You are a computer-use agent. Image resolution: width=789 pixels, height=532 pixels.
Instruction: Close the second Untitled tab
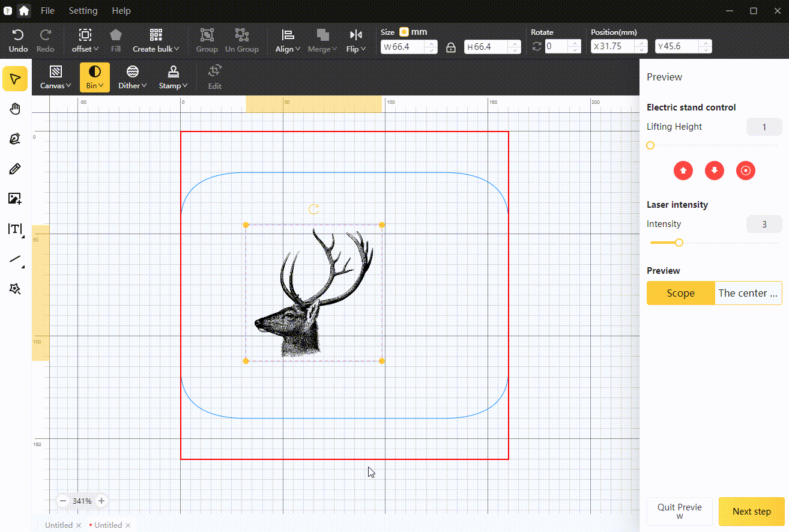tap(128, 525)
